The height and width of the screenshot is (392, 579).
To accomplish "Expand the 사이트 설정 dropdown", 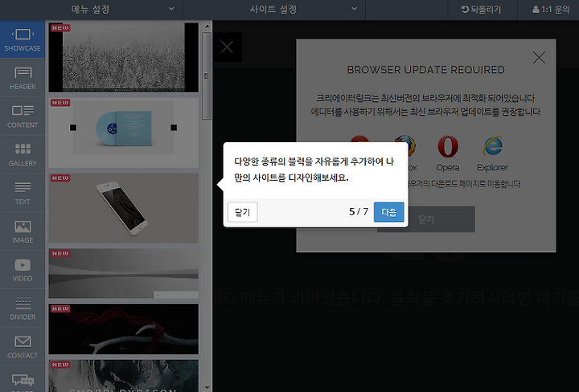I will tap(273, 10).
